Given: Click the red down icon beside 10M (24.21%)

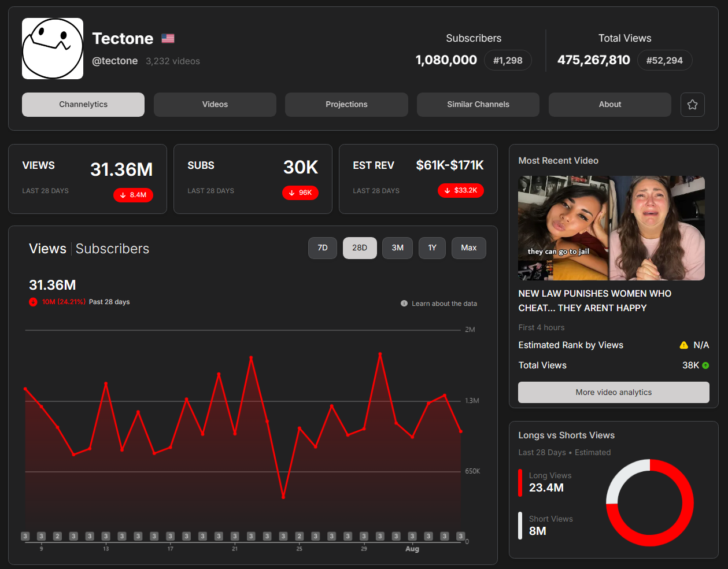Looking at the screenshot, I should [x=33, y=302].
